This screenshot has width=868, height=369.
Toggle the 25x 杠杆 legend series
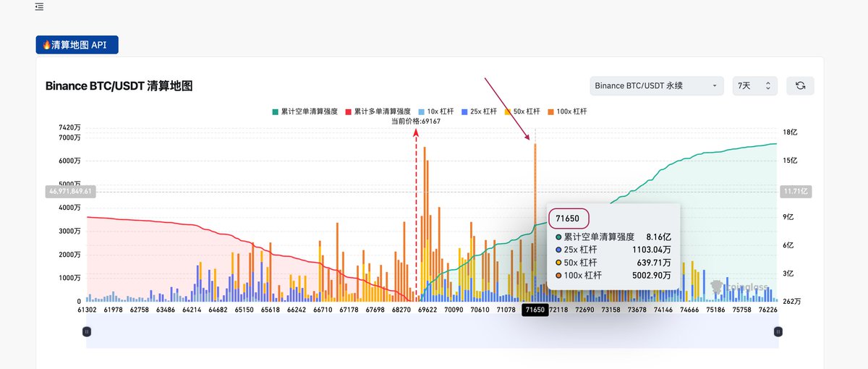(x=480, y=111)
